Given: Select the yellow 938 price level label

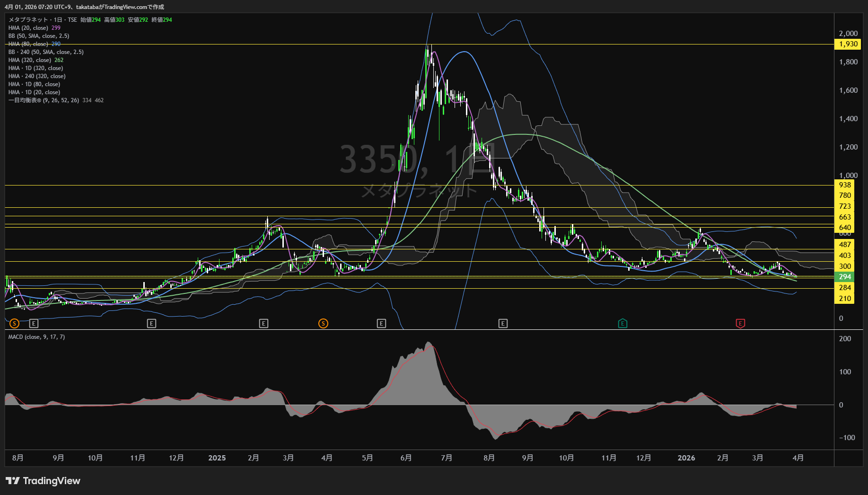Looking at the screenshot, I should pyautogui.click(x=845, y=185).
